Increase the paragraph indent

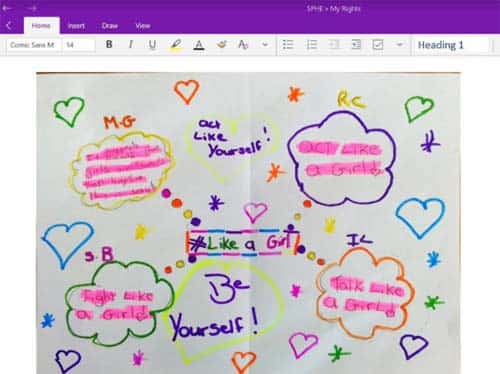(356, 45)
